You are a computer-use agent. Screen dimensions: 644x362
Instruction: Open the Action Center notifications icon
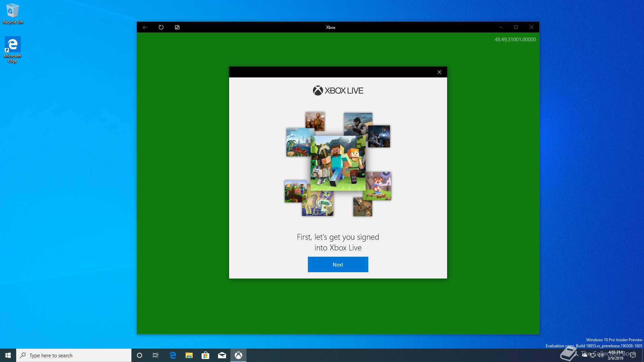point(633,355)
